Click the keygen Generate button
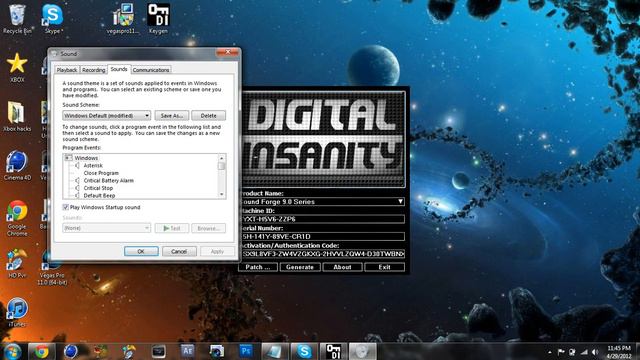The image size is (640, 360). [300, 267]
